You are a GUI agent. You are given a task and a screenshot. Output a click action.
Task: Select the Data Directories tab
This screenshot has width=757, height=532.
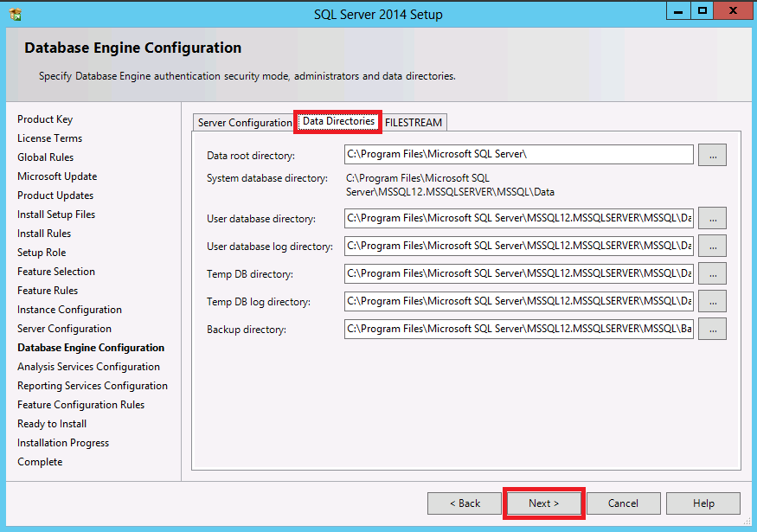338,121
